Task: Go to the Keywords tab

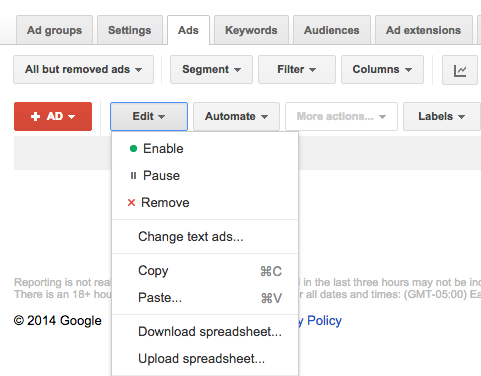Action: click(251, 30)
